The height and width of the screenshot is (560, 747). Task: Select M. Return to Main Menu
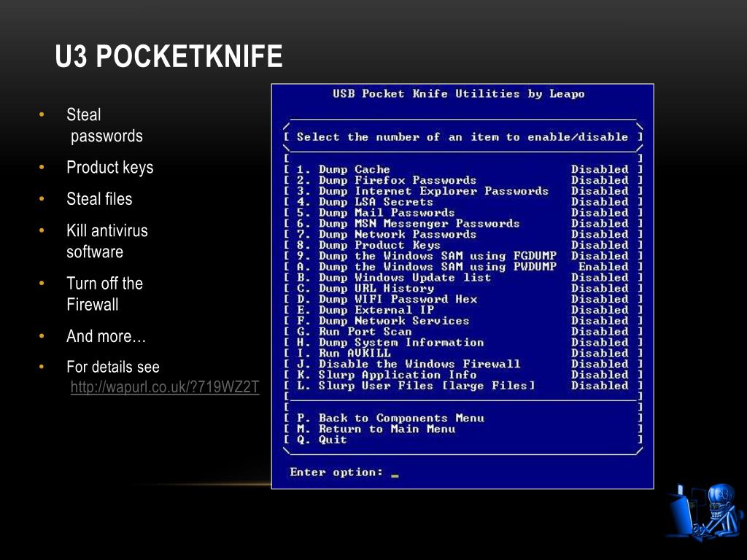pos(376,429)
